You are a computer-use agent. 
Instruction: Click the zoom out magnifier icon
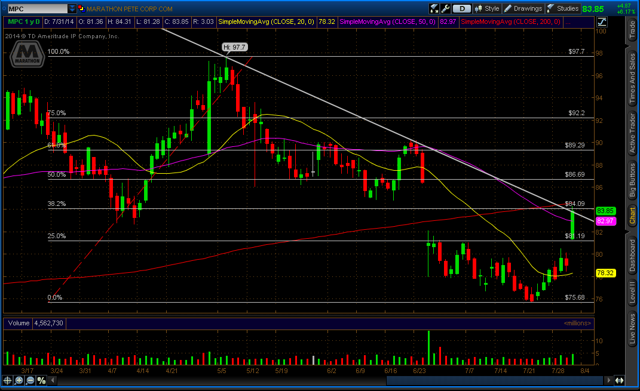pos(30,380)
